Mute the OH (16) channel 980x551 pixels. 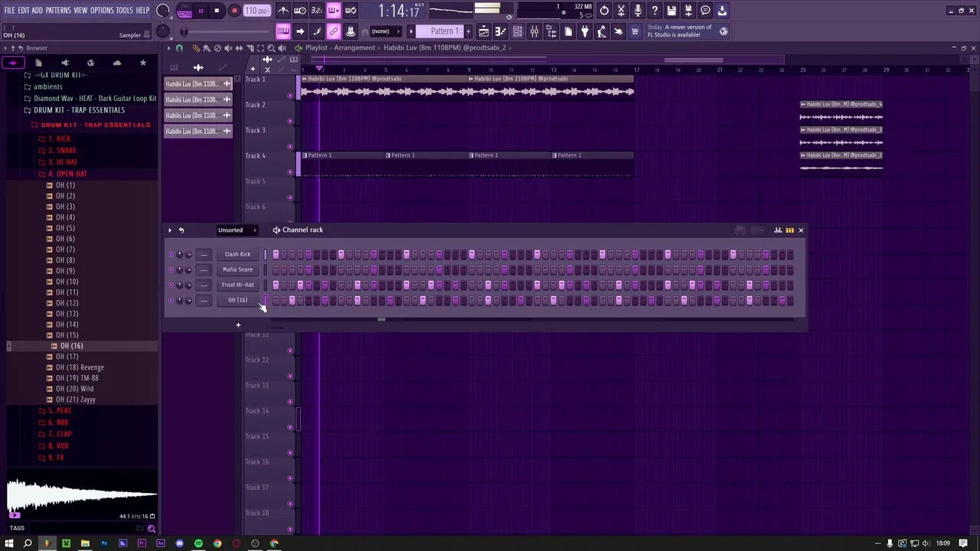[170, 300]
